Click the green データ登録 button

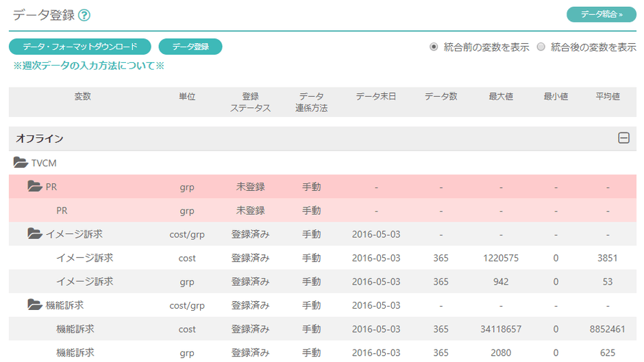coord(190,47)
